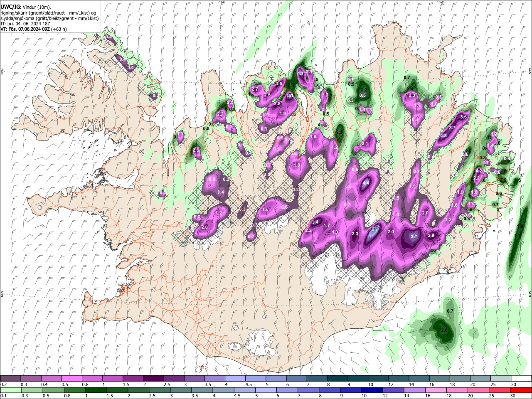Click the 2.0 rain value offshore southeast
Screen dimensions: 532x399
pos(444,330)
